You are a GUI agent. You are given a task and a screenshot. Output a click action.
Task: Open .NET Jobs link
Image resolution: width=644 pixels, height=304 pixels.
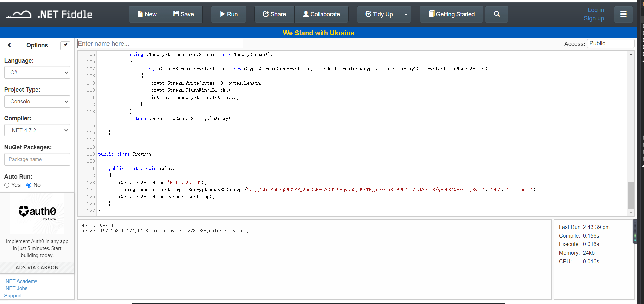point(16,288)
